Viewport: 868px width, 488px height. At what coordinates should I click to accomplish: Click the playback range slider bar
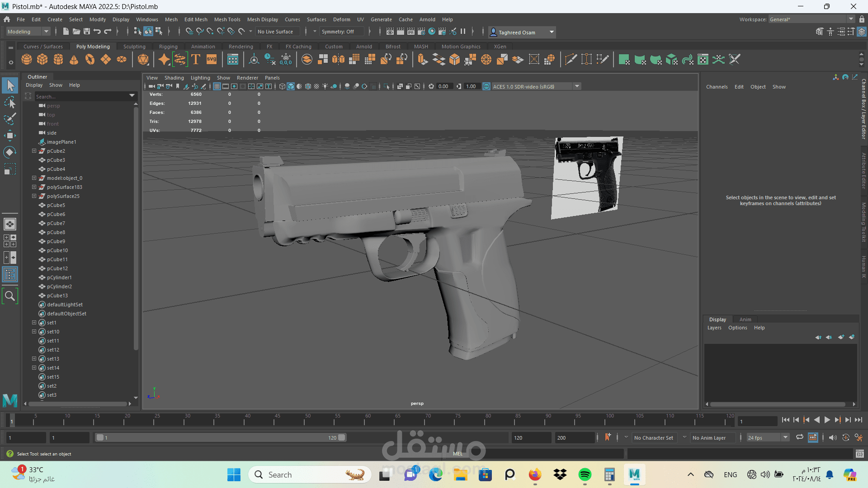221,437
